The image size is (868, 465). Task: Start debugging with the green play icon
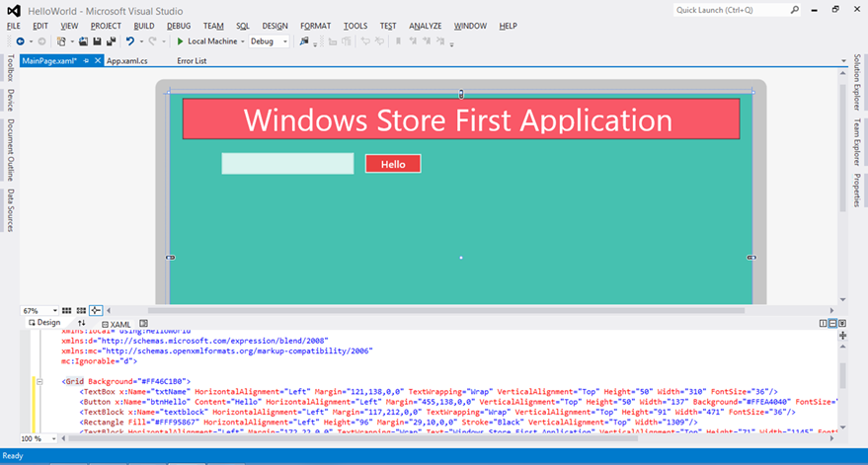180,41
